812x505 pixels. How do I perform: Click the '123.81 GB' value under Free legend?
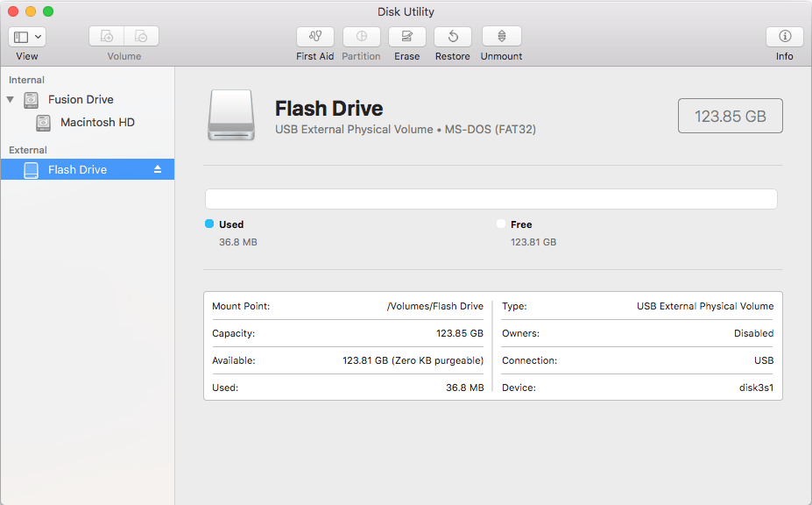click(533, 242)
